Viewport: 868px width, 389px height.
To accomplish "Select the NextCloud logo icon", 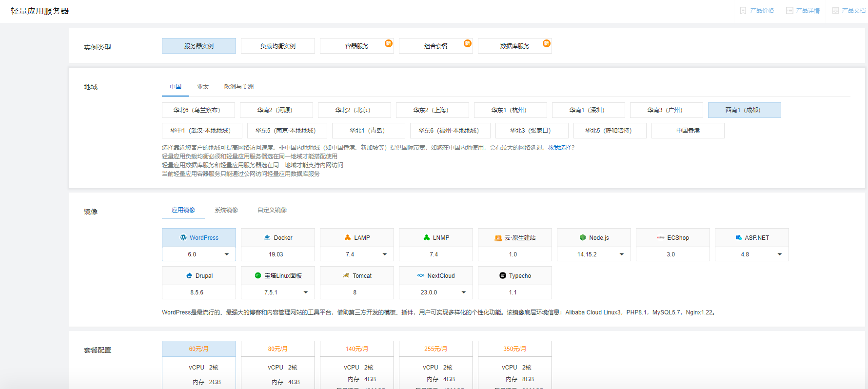I will pyautogui.click(x=421, y=275).
